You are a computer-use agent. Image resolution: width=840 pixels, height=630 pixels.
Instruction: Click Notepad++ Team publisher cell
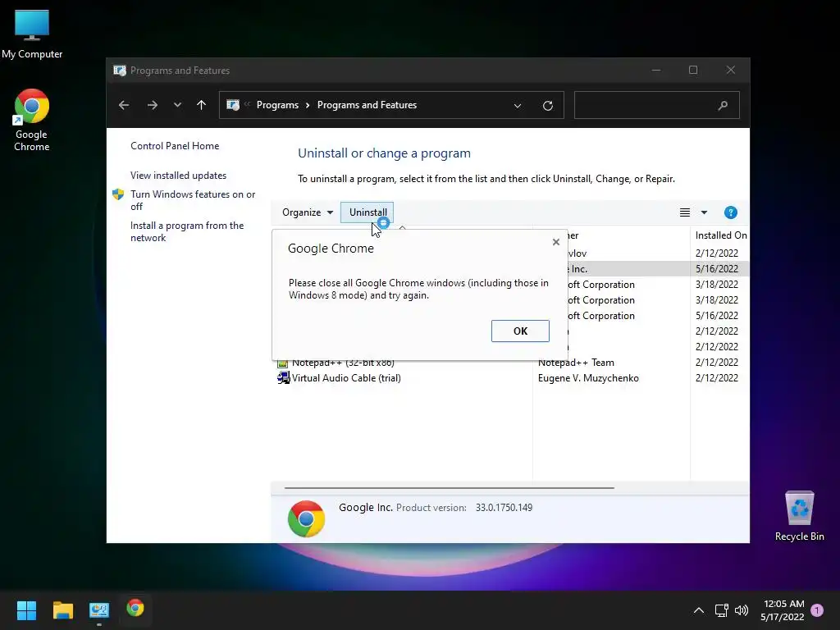point(576,363)
